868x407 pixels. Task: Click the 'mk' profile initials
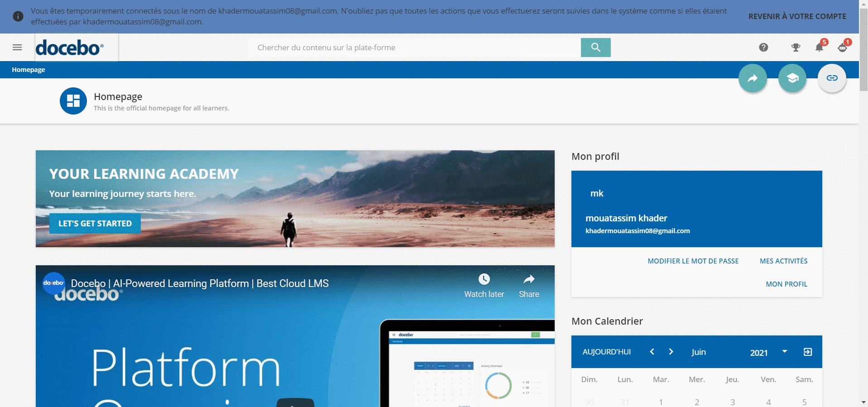tap(597, 193)
